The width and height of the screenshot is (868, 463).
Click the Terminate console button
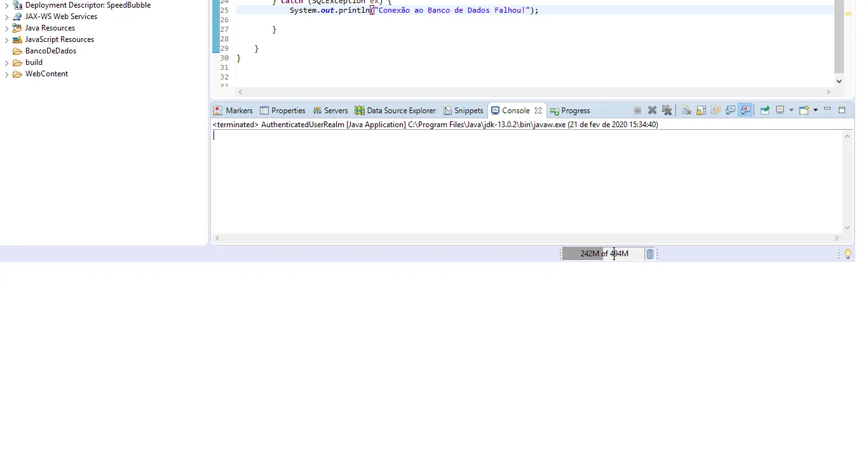pyautogui.click(x=637, y=111)
